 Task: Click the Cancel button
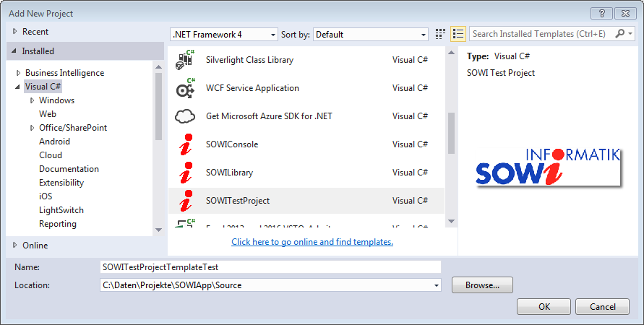(x=603, y=306)
